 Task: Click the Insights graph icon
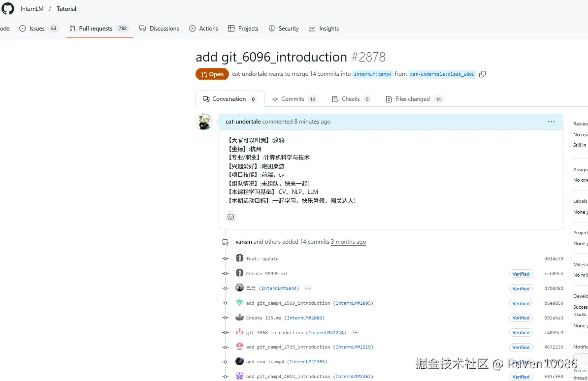[312, 29]
